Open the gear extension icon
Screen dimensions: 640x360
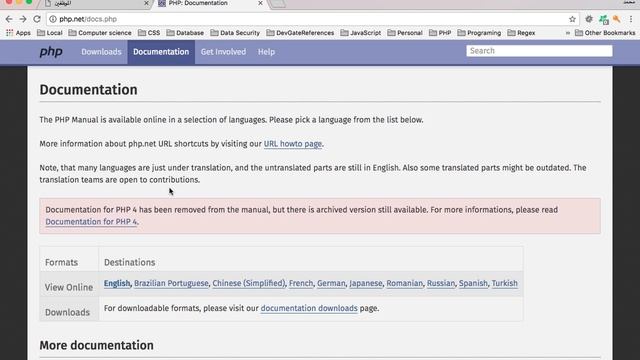589,19
